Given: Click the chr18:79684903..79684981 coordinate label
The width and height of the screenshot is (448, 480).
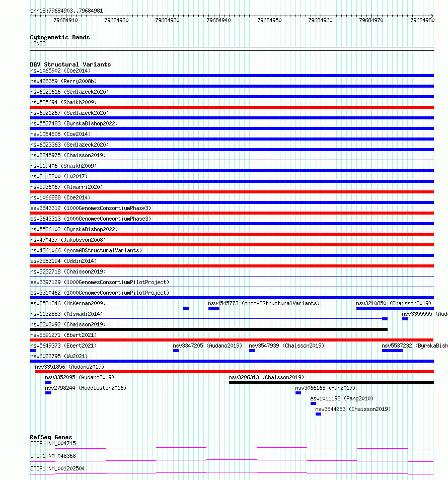Looking at the screenshot, I should [66, 11].
